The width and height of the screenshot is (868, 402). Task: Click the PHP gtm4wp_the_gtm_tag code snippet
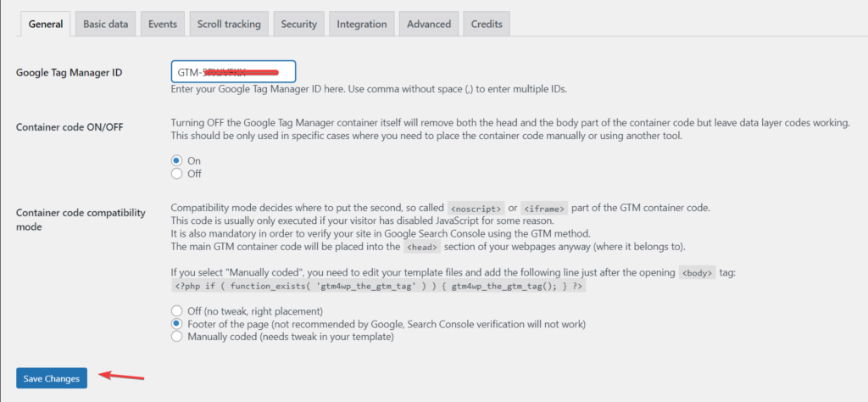[379, 288]
